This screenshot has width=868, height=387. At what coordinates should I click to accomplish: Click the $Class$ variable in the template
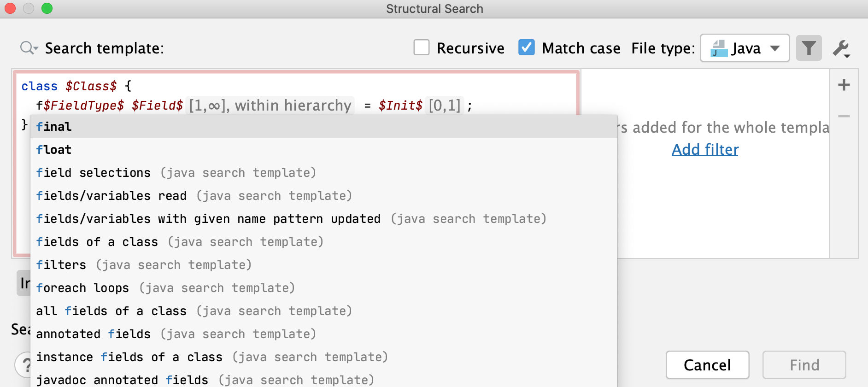(91, 86)
